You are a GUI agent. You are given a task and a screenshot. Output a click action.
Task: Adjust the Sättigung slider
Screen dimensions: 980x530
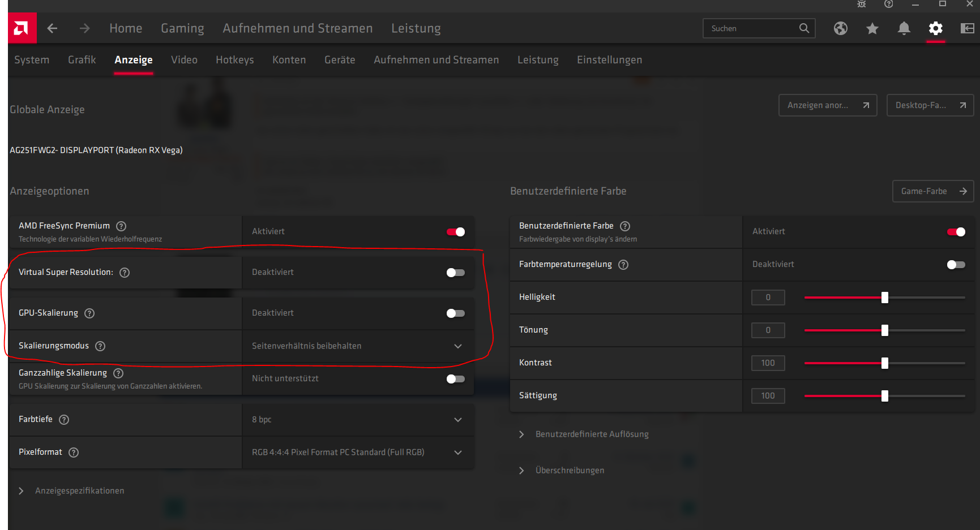[x=885, y=396]
